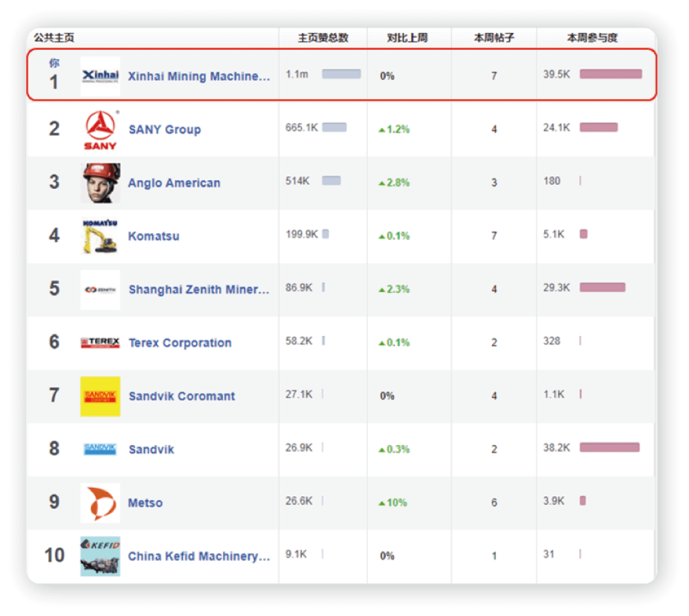This screenshot has width=689, height=616.
Task: Click SANY Group's 24.1K engagement value
Action: pos(557,128)
